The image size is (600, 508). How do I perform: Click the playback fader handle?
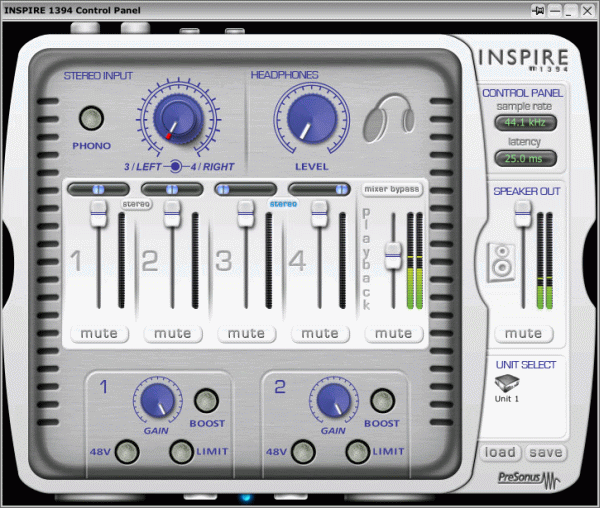pyautogui.click(x=393, y=255)
